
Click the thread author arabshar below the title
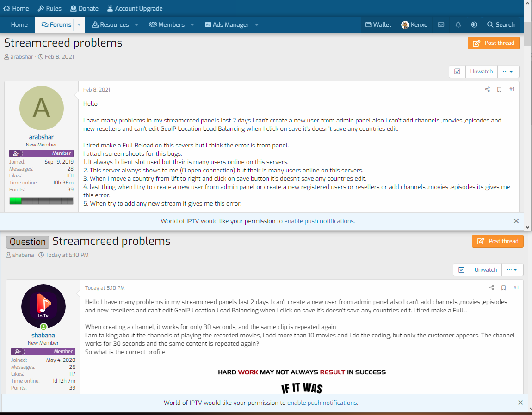pyautogui.click(x=22, y=57)
